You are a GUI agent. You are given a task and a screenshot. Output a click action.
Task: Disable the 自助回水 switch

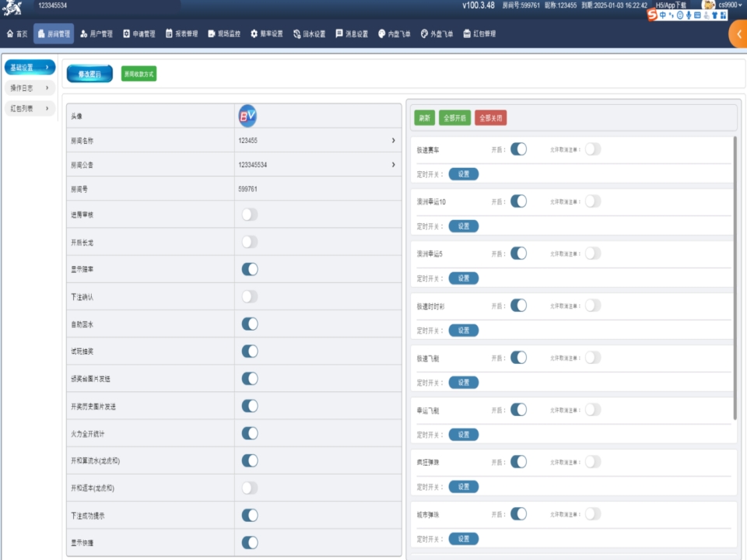coord(250,324)
